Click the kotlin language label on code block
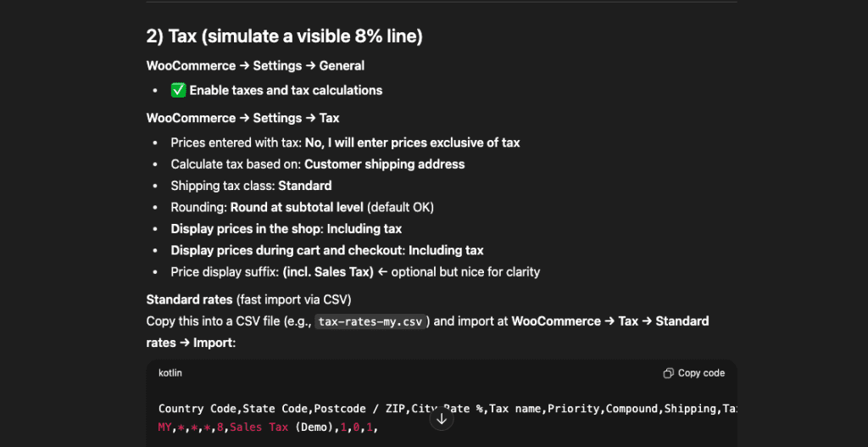 170,373
